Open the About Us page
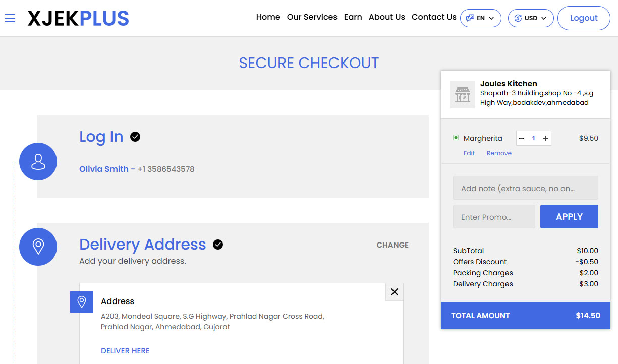Screen dimensions: 618x364 (386, 17)
